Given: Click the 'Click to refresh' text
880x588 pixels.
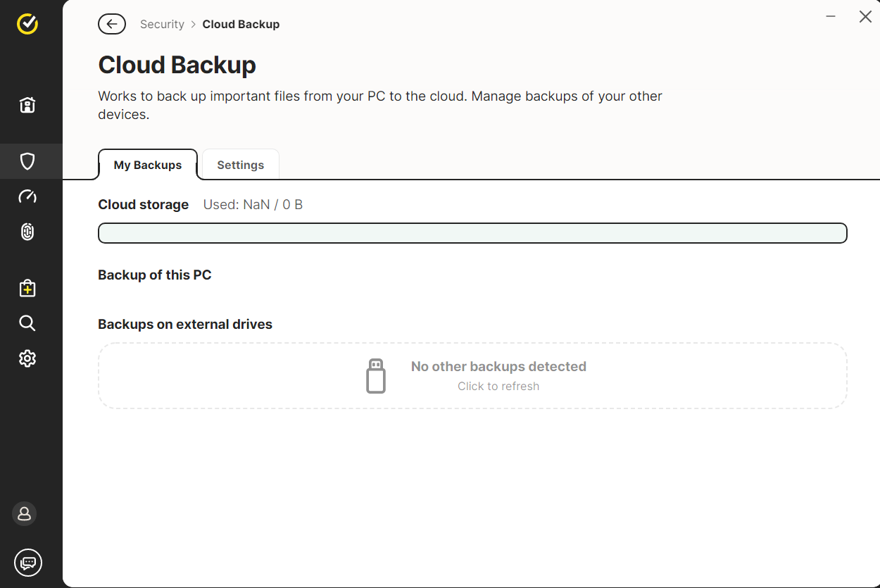Looking at the screenshot, I should 498,386.
